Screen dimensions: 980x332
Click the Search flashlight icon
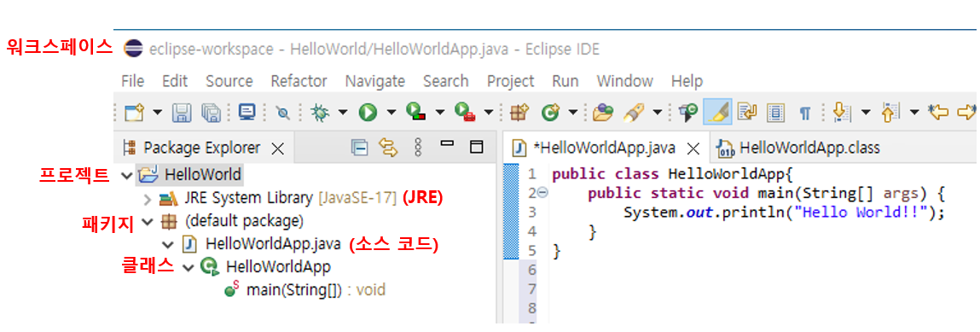pos(634,113)
